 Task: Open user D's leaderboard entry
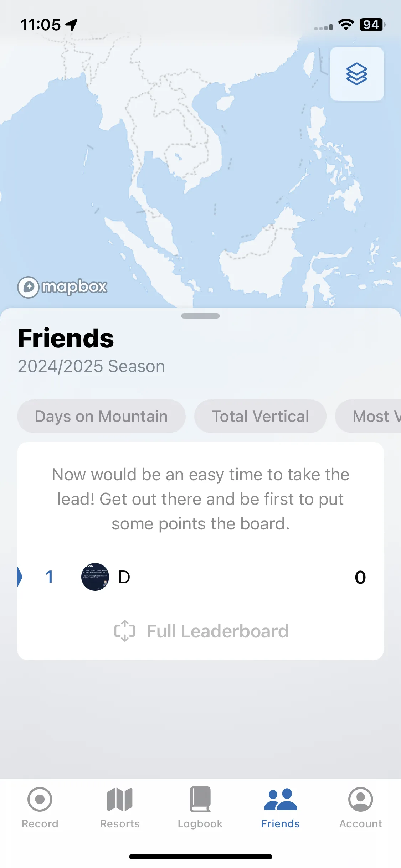(200, 577)
